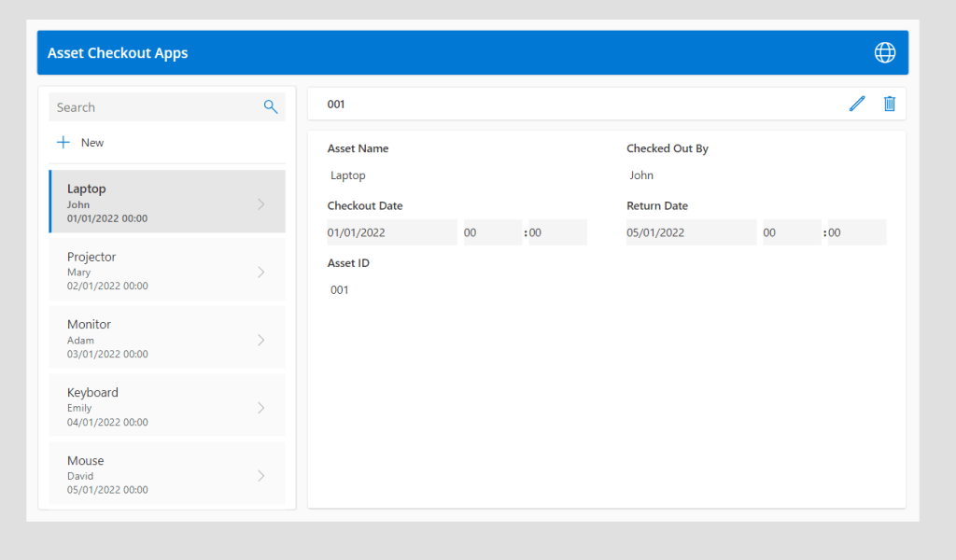This screenshot has height=560, width=956.
Task: Select the Projector list item
Action: click(167, 270)
